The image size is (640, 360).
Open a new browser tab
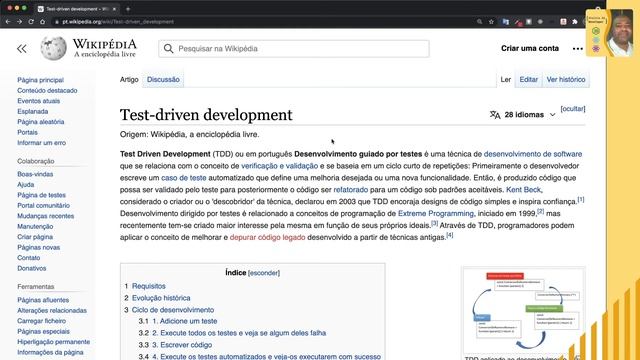128,9
